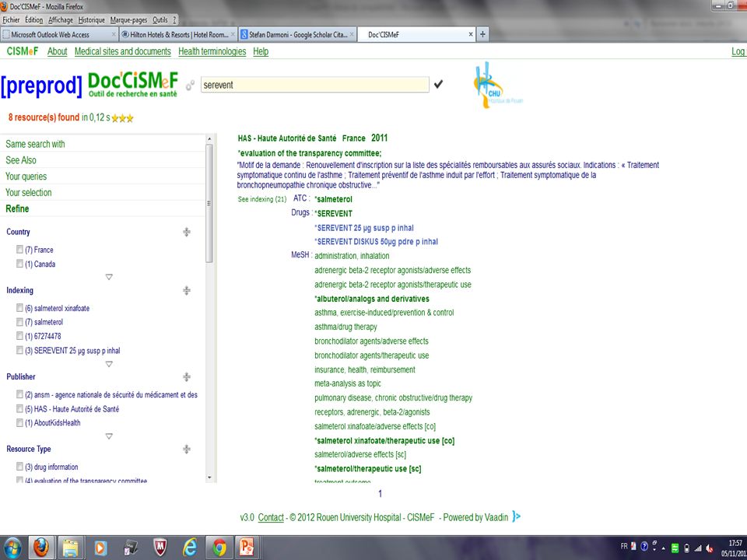This screenshot has height=560, width=747.
Task: Open the Fichier menu
Action: [x=12, y=20]
